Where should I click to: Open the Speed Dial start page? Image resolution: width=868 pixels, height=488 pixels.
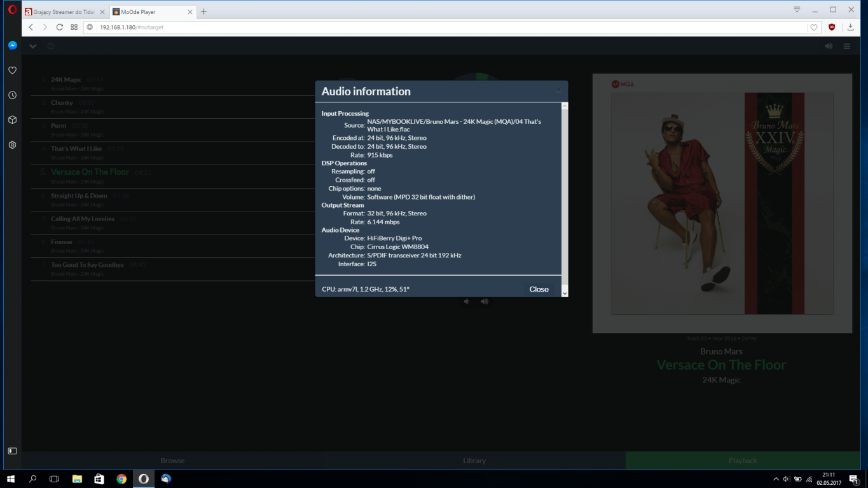(74, 27)
